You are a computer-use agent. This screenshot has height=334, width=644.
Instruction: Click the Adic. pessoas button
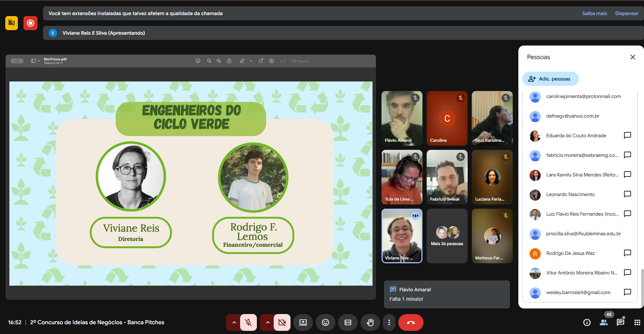550,79
